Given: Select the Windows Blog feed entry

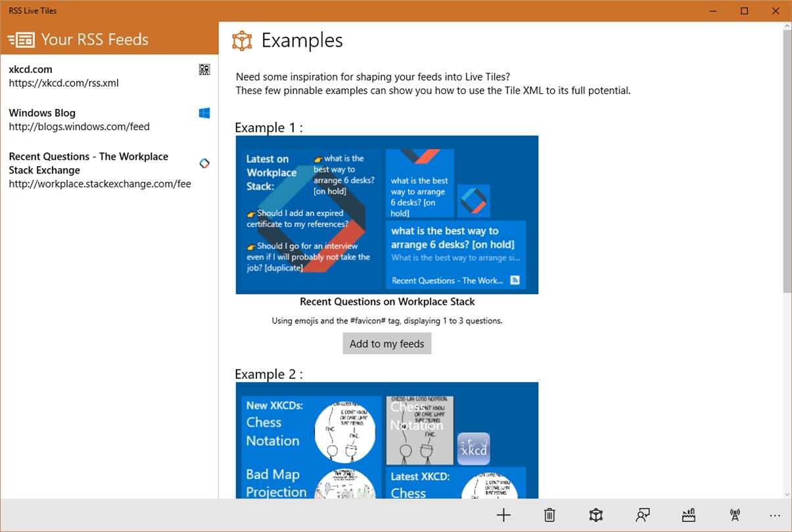Looking at the screenshot, I should pos(109,120).
